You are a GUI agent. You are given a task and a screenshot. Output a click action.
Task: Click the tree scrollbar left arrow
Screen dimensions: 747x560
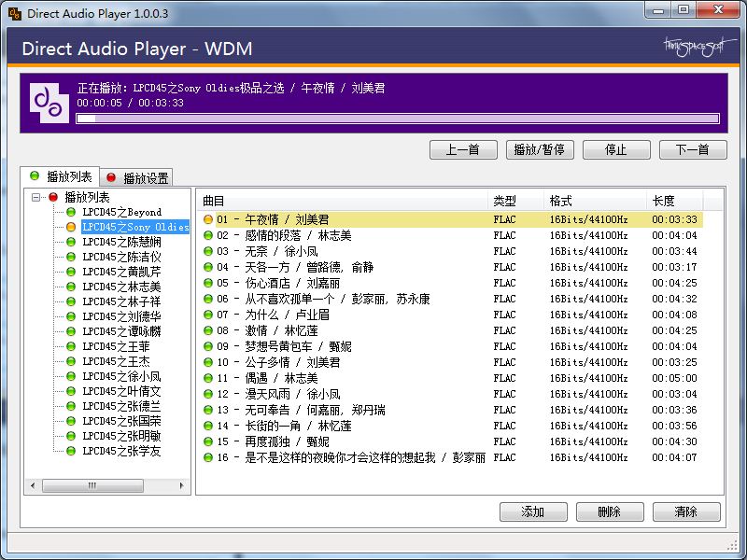(x=33, y=485)
